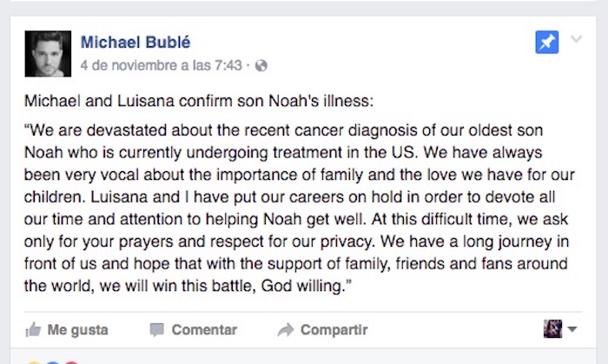Open the 4 de noviembre timestamp link
This screenshot has width=608, height=364.
[x=160, y=65]
